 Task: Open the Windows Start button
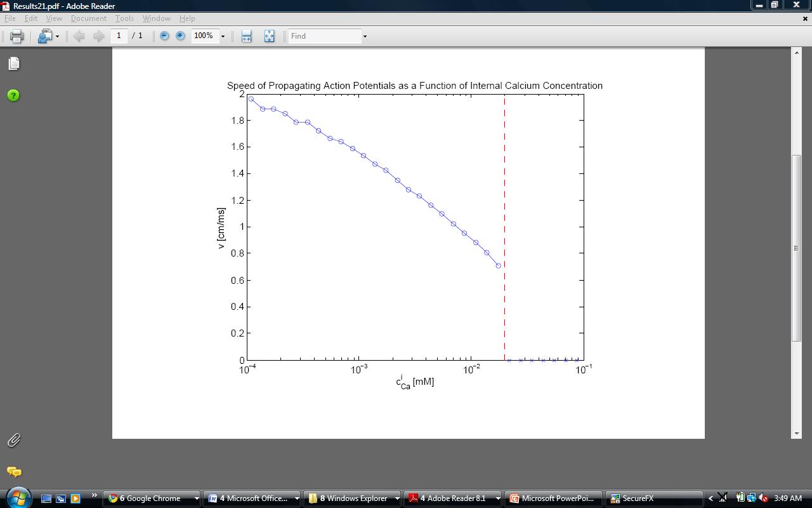(18, 497)
